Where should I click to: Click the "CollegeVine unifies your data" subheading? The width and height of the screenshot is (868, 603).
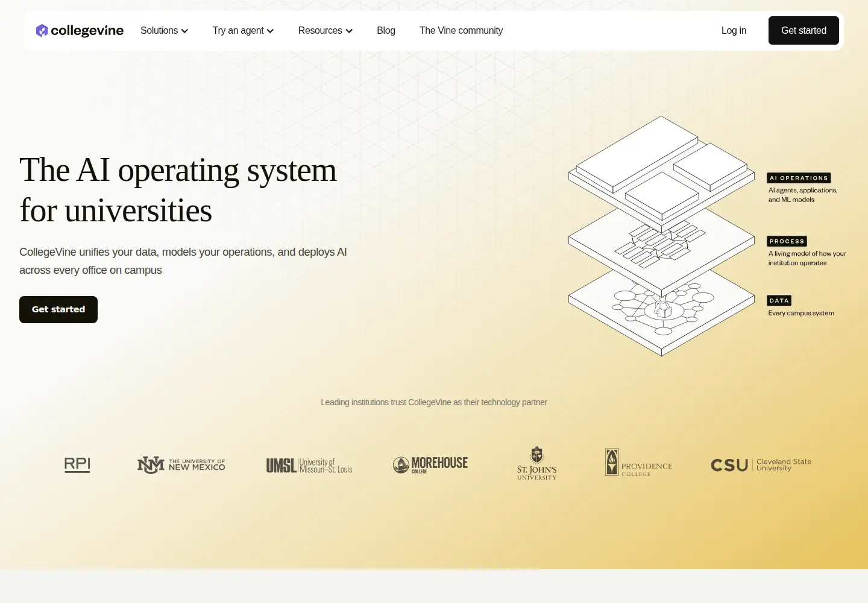coord(183,261)
